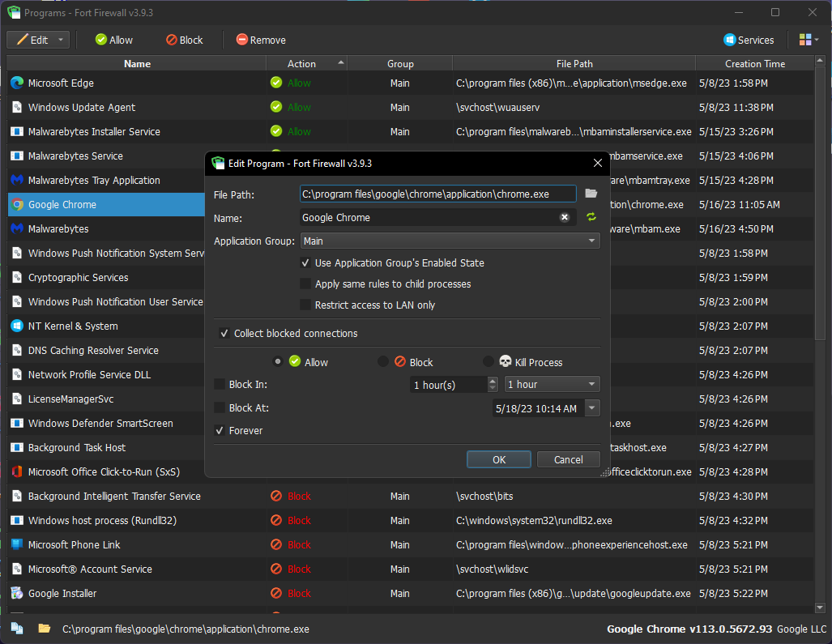The height and width of the screenshot is (644, 832).
Task: Click Cancel in Edit Program dialog
Action: tap(568, 459)
